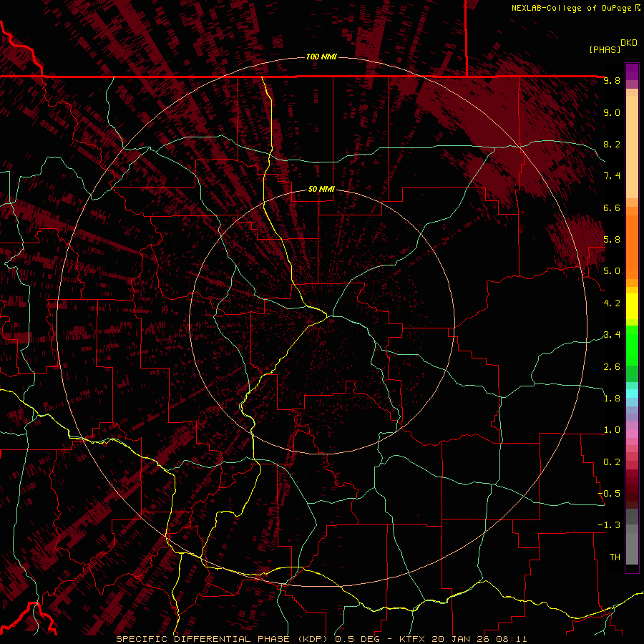Image resolution: width=644 pixels, height=644 pixels.
Task: Select the 5.8 scale value
Action: click(x=612, y=240)
